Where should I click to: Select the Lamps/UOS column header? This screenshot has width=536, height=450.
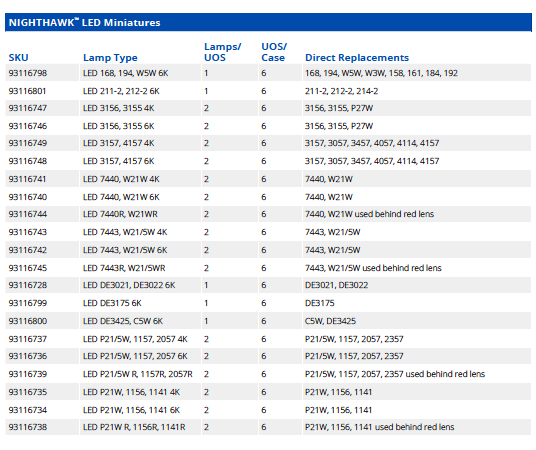pos(223,52)
